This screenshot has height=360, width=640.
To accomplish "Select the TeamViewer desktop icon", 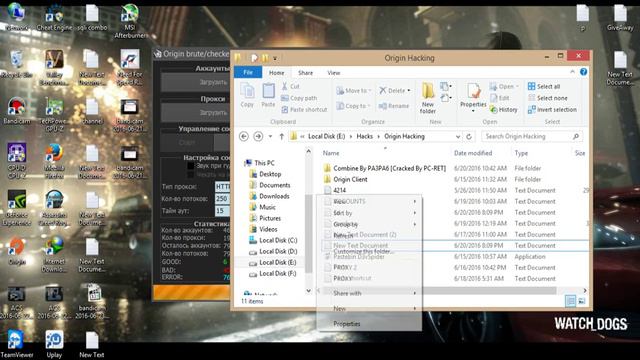I will pos(16,344).
